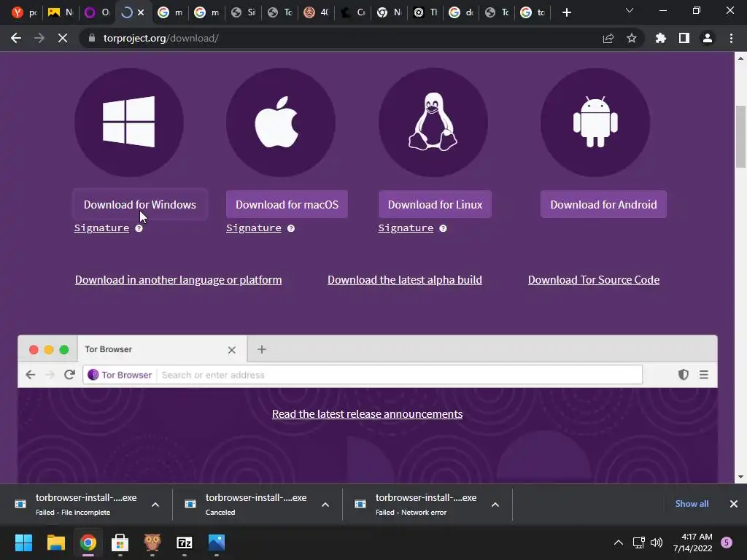Switch to the second tab starting with N
The width and height of the screenshot is (747, 560).
coord(61,12)
